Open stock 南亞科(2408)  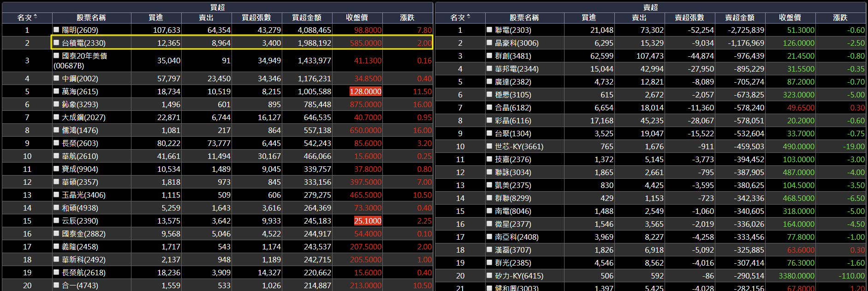(517, 237)
